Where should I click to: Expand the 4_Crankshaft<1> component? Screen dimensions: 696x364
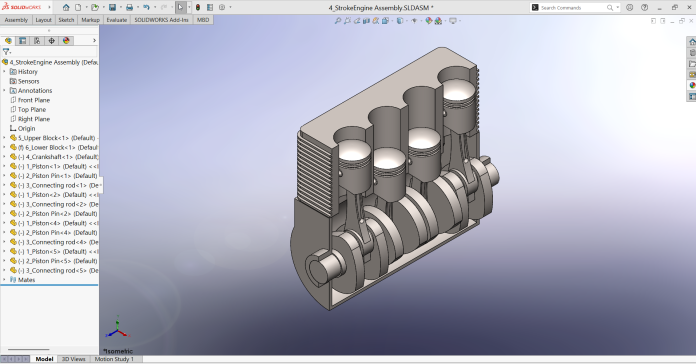[4, 157]
